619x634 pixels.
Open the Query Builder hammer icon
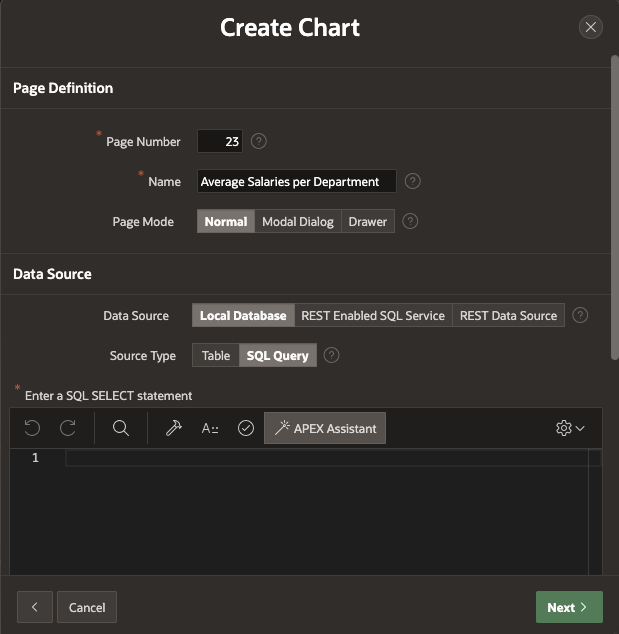[x=173, y=428]
